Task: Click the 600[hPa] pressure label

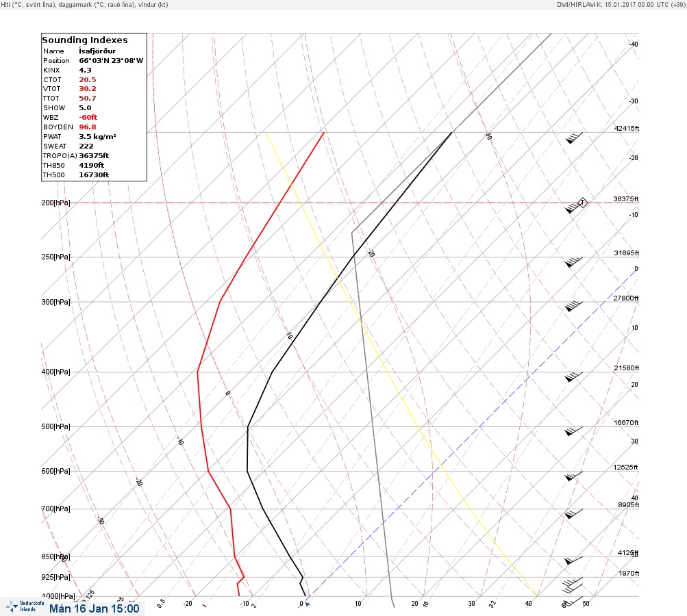Action: click(55, 472)
